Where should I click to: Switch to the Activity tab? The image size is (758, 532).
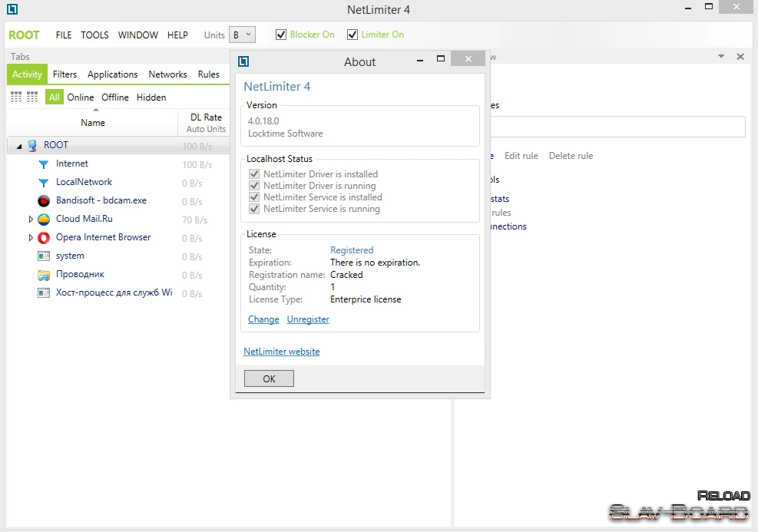(x=27, y=74)
